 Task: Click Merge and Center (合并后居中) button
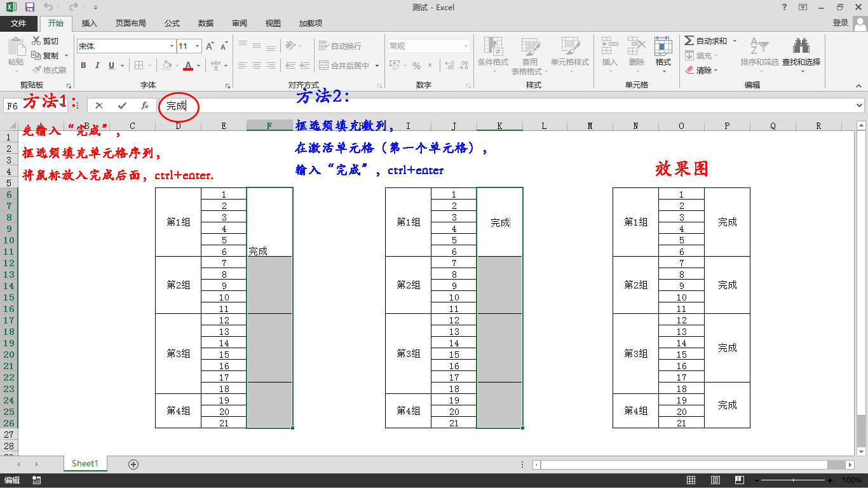click(344, 65)
